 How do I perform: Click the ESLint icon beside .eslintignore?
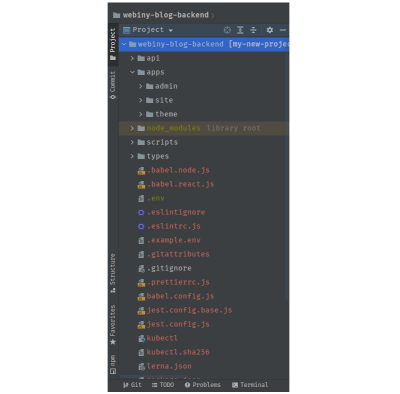[141, 212]
